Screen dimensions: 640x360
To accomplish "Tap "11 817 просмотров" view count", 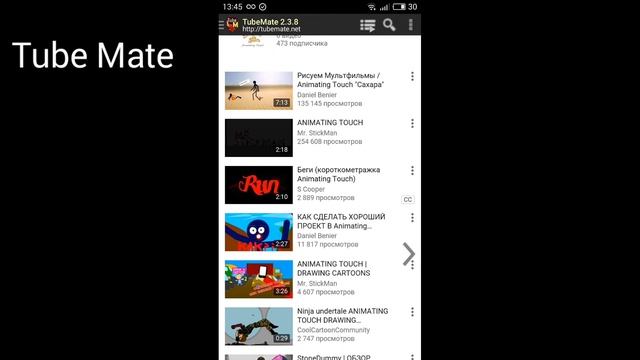I will [x=327, y=244].
